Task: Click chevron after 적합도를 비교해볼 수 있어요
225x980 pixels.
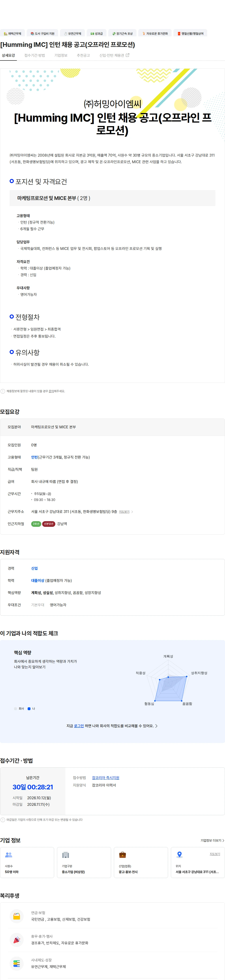Action: click(156, 726)
